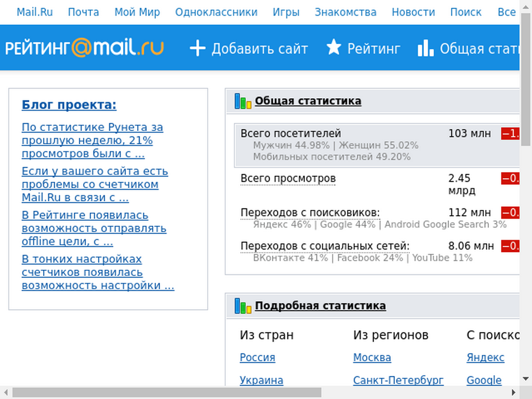Click the Переходов с социальных сетей label
The width and height of the screenshot is (532, 399).
tap(325, 246)
